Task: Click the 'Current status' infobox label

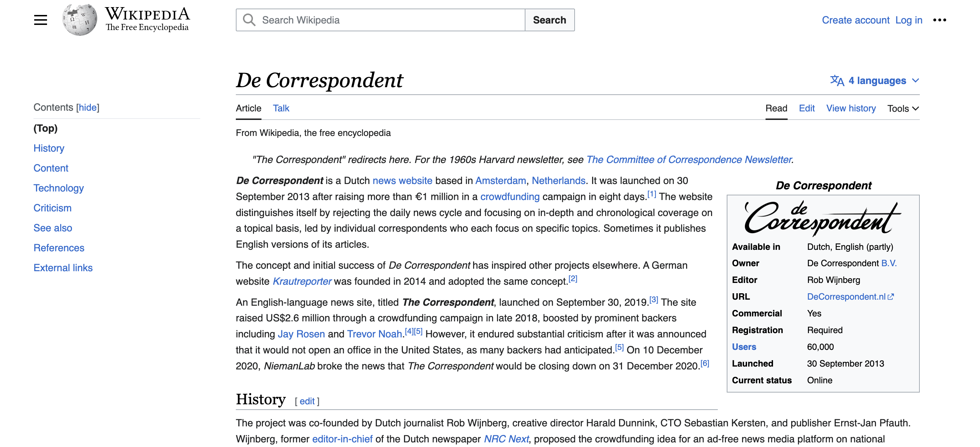Action: click(762, 380)
